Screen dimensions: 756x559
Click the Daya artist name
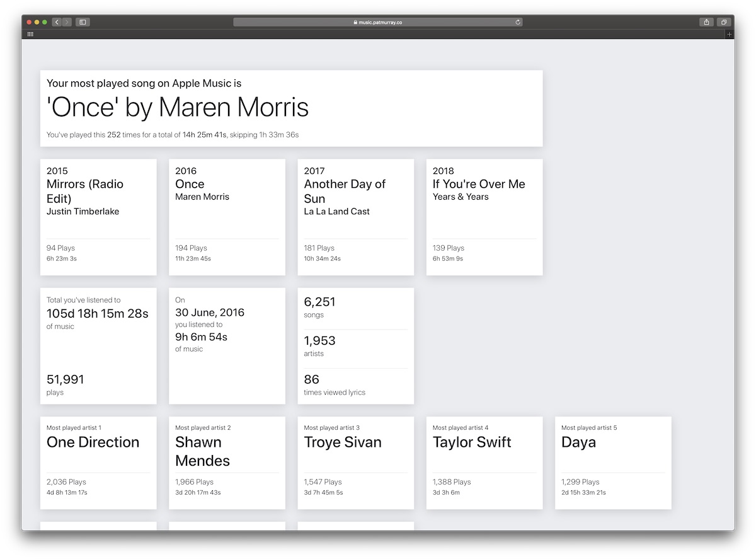(578, 442)
